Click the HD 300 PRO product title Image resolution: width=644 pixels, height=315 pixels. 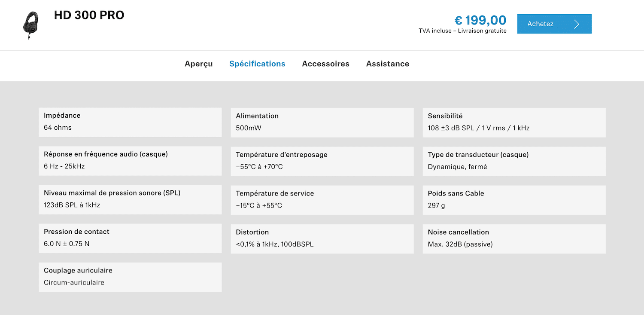(x=89, y=15)
